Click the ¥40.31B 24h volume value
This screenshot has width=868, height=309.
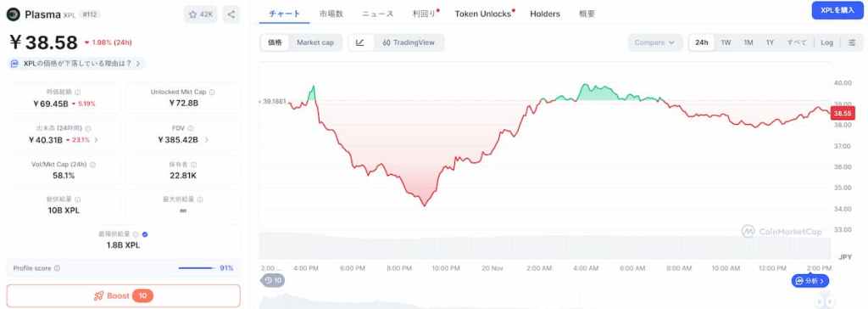[46, 140]
